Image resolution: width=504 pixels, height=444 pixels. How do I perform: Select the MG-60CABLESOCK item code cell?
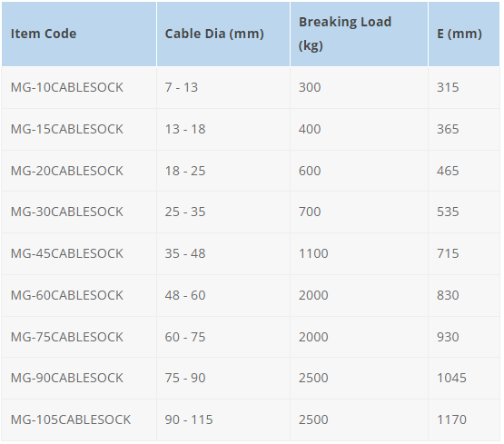[x=79, y=296]
